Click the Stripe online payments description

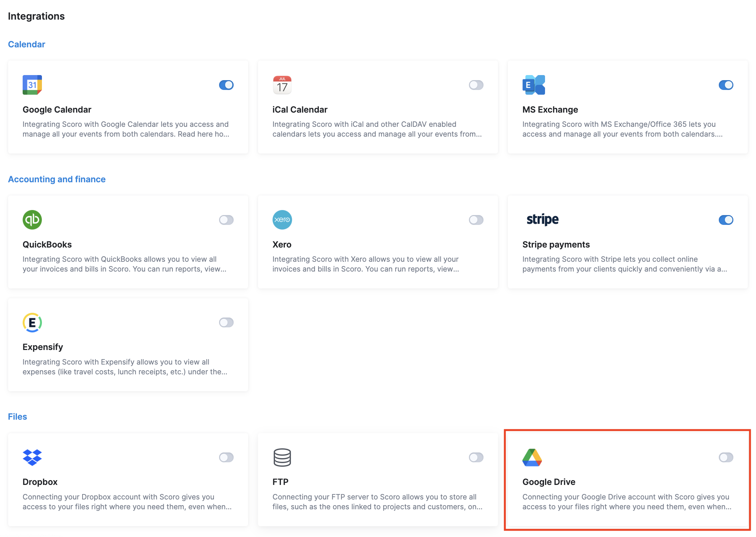(624, 264)
